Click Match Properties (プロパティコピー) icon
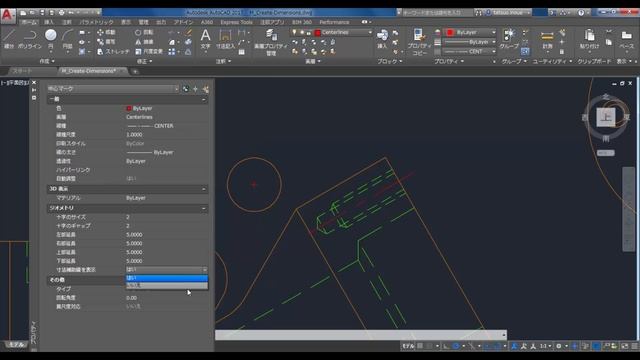This screenshot has width=640, height=360. click(419, 42)
